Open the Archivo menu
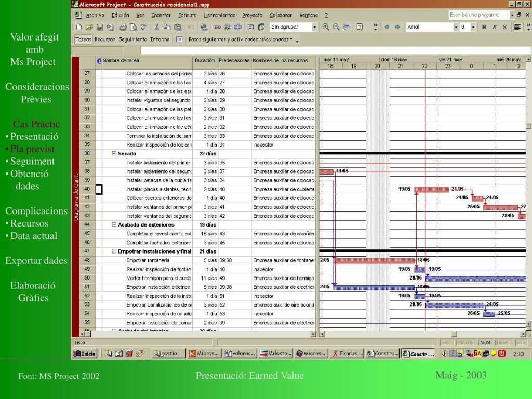 coord(95,15)
